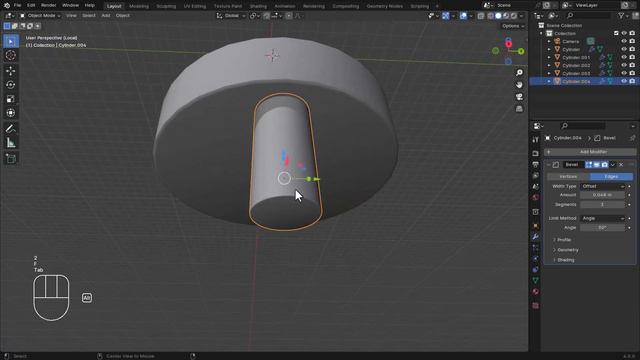Click the pin icon in properties header

click(x=632, y=138)
